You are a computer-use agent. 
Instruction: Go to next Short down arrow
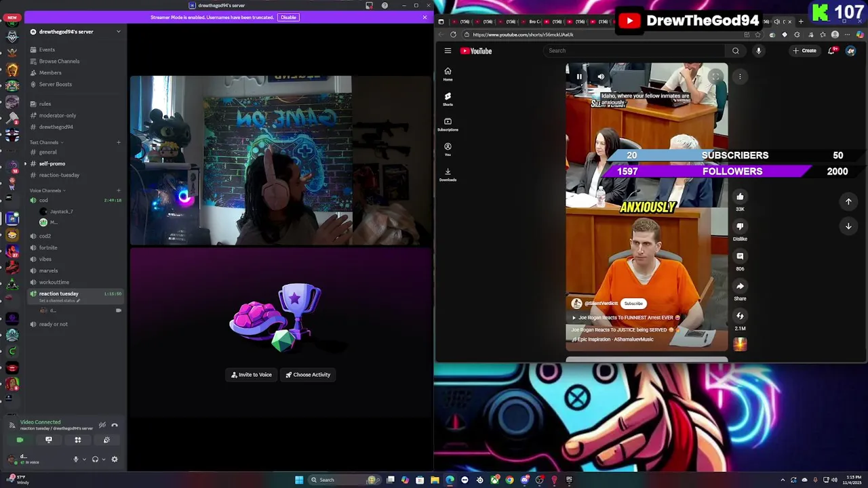pos(848,226)
